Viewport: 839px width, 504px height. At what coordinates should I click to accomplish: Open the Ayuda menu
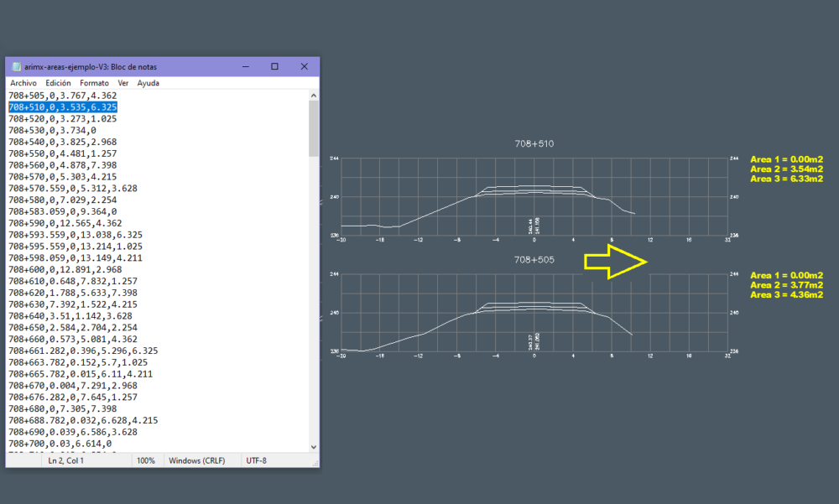pyautogui.click(x=148, y=82)
